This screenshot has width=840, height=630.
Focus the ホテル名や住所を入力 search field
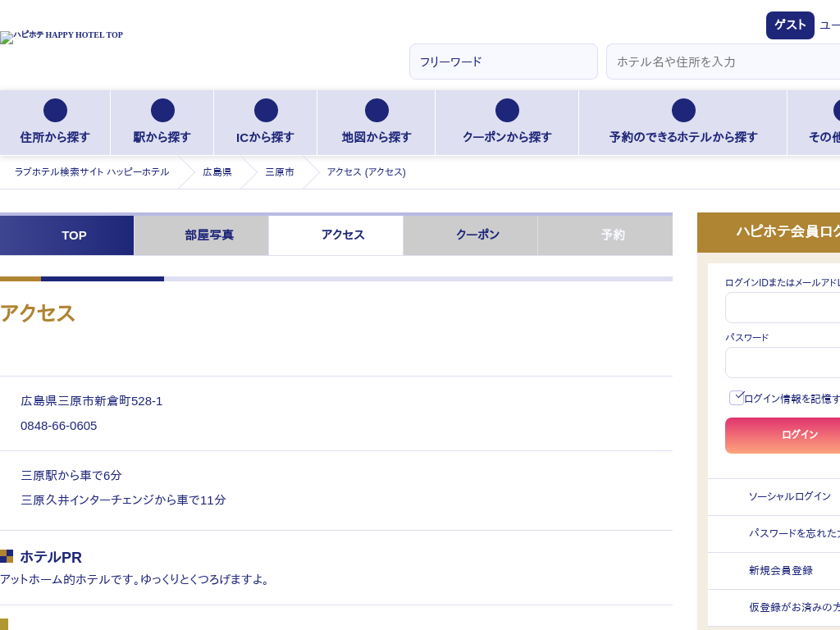coord(724,62)
